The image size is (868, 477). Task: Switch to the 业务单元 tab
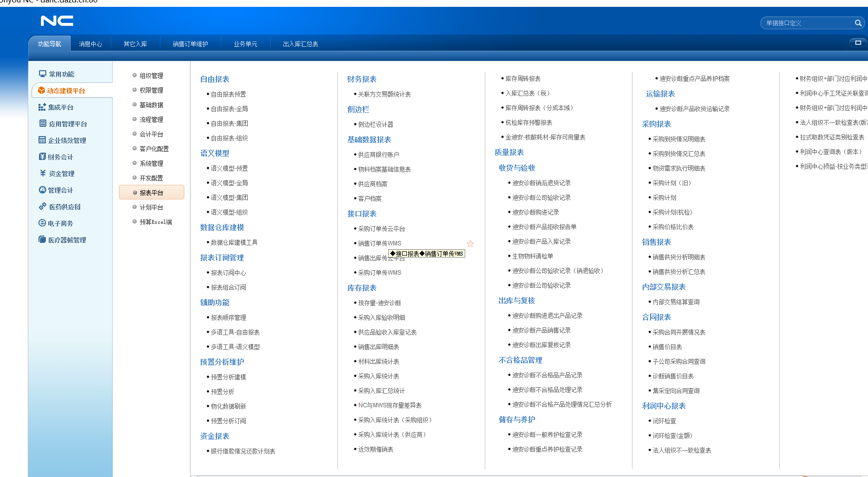245,44
